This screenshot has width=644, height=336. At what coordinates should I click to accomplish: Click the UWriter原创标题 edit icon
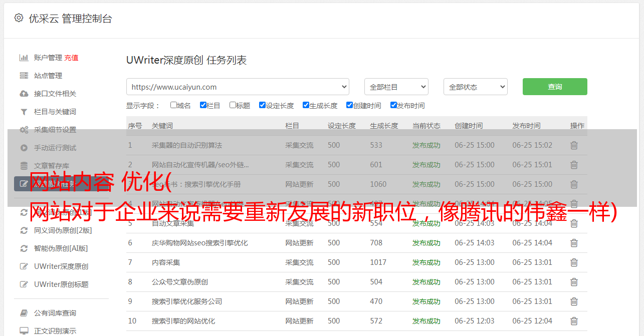pyautogui.click(x=24, y=284)
